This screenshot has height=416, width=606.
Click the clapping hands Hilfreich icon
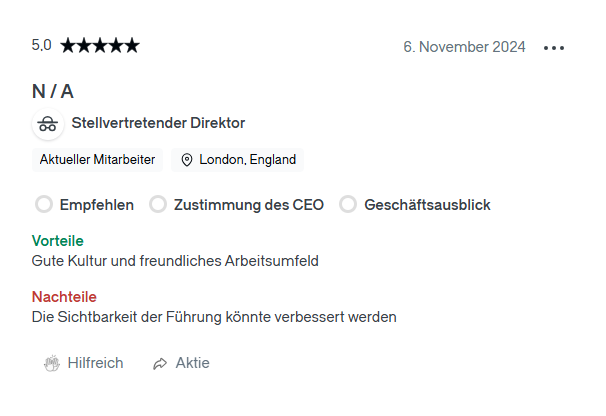point(52,363)
